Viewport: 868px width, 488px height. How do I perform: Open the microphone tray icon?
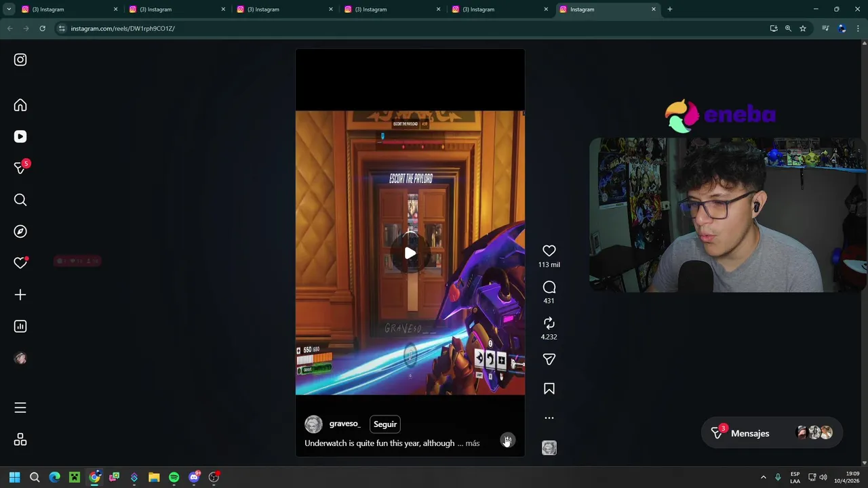pyautogui.click(x=778, y=477)
